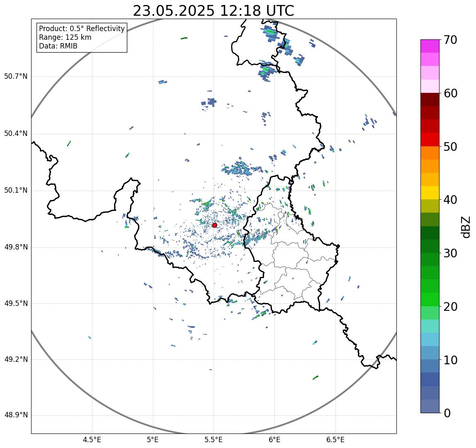Click the 50.1°N latitude label
Screen dimensions: 476x448
pos(16,191)
